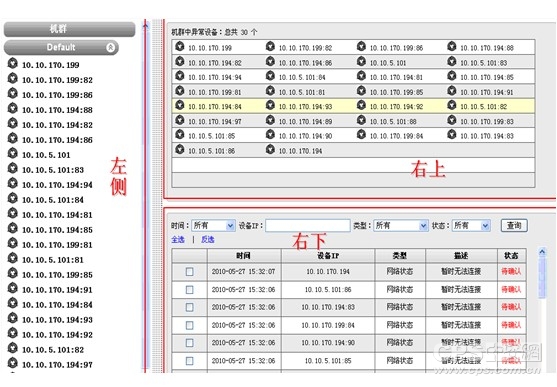557x387 pixels.
Task: Click the 机群 header tab
Action: [x=70, y=29]
